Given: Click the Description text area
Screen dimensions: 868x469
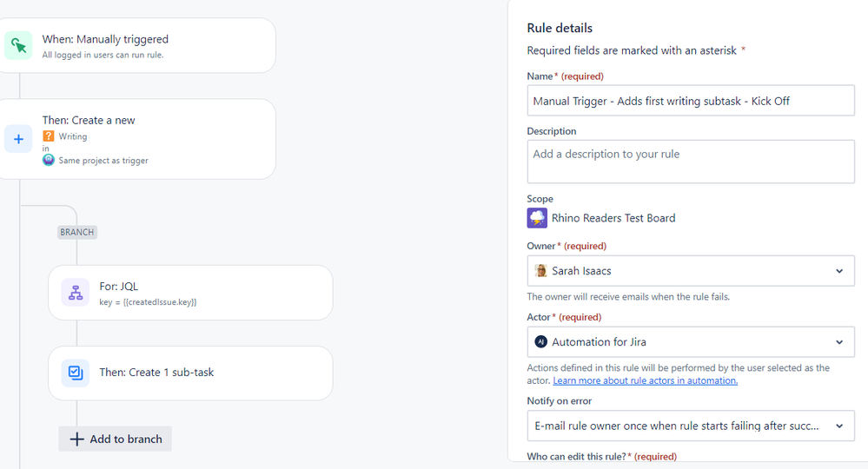Looking at the screenshot, I should point(691,162).
